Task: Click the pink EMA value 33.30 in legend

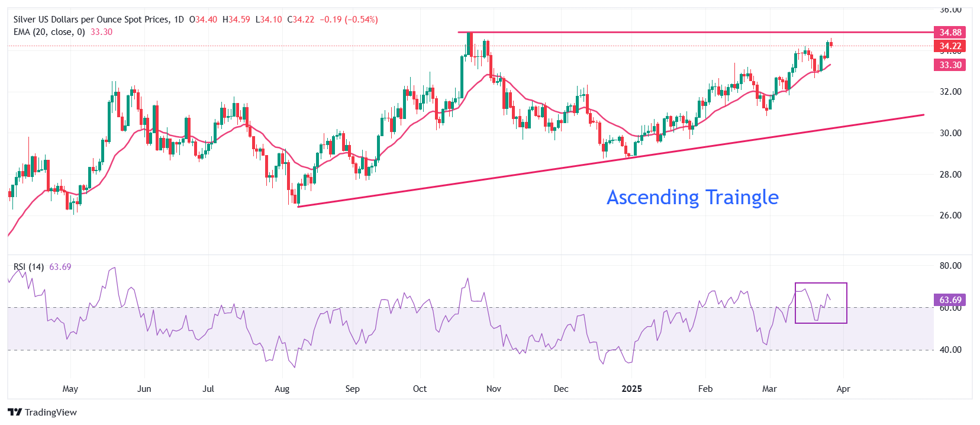Action: click(x=101, y=32)
